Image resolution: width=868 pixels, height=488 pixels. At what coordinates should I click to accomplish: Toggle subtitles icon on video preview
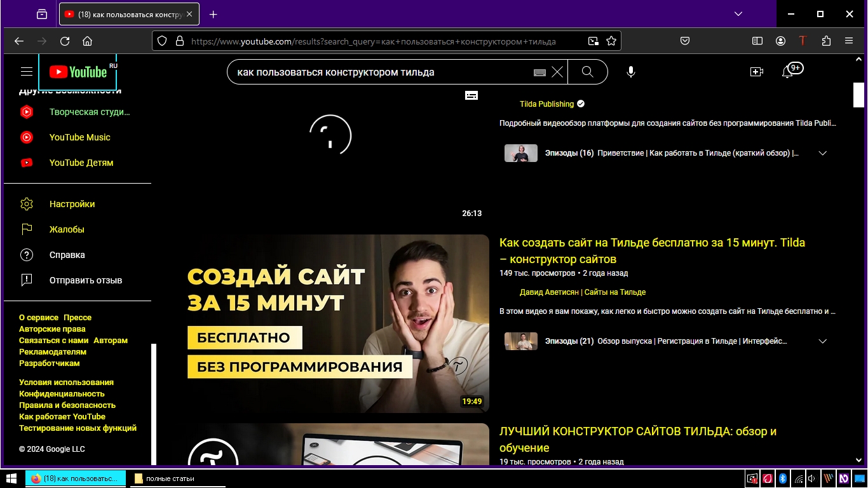(471, 95)
